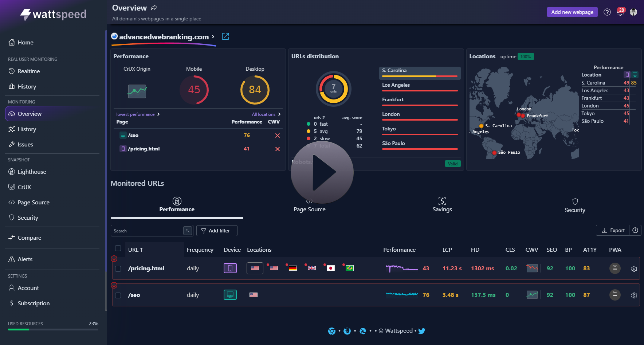Click the CrUX Origin chart icon
644x345 pixels.
(137, 91)
